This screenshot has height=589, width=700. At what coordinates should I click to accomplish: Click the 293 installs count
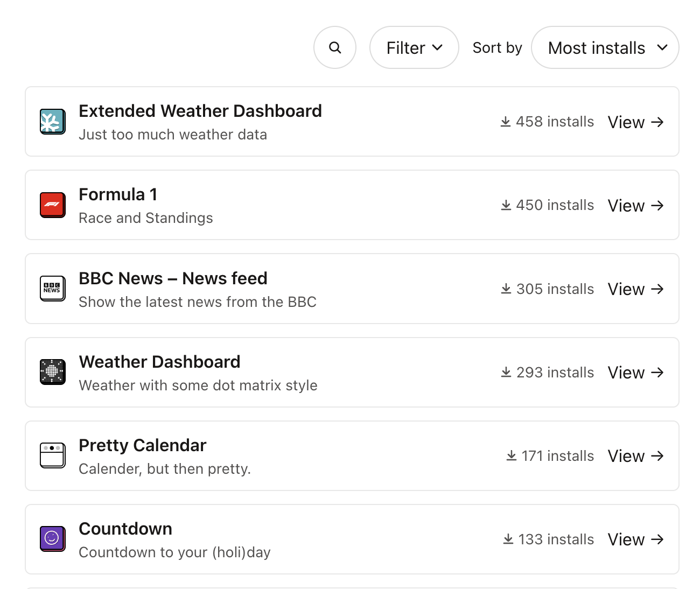pyautogui.click(x=547, y=373)
